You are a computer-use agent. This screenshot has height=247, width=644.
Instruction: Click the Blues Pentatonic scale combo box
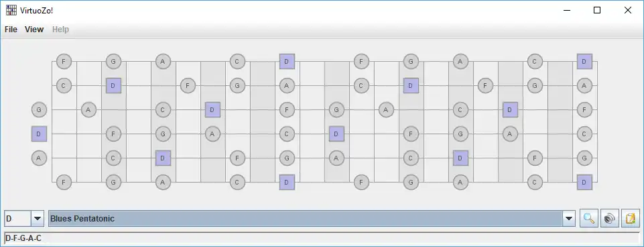312,219
